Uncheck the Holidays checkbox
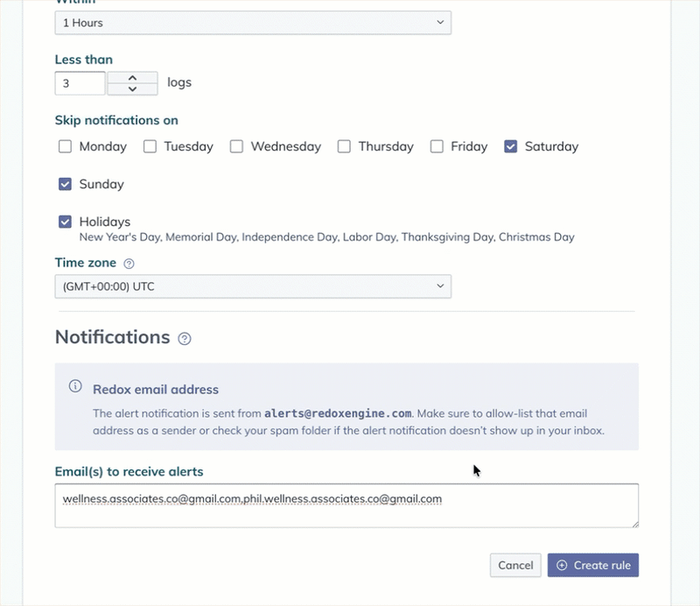Image resolution: width=700 pixels, height=606 pixels. [65, 222]
